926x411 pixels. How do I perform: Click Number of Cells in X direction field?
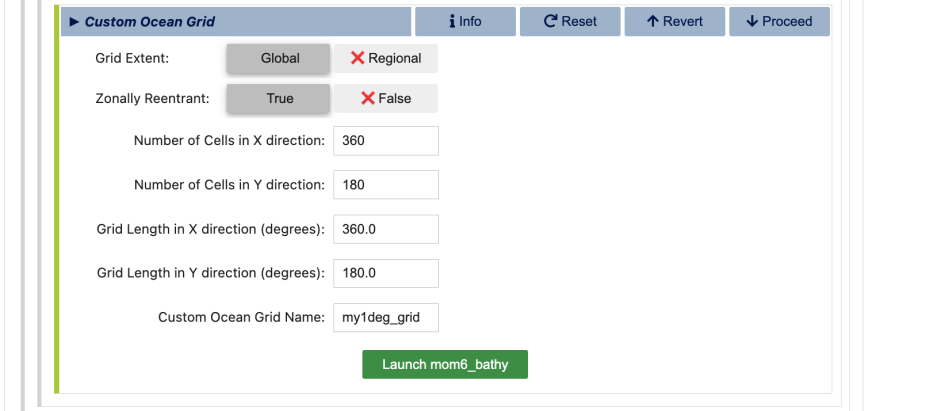[x=385, y=141]
